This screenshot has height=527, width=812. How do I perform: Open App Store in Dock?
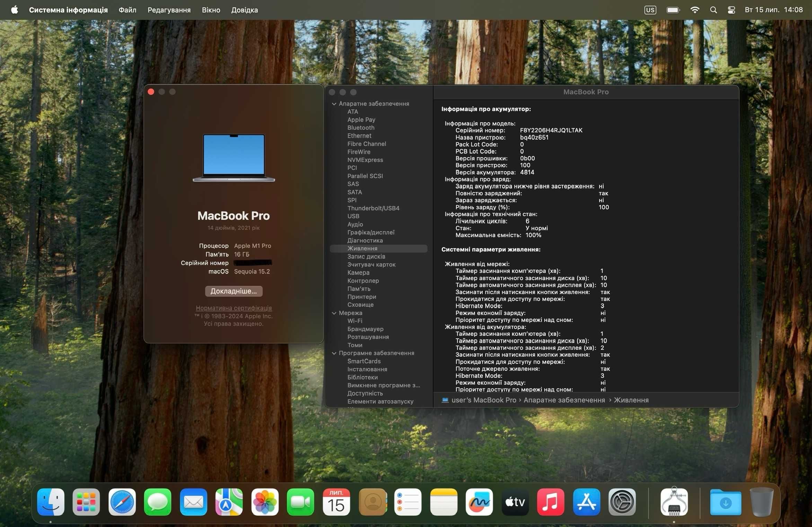tap(586, 502)
